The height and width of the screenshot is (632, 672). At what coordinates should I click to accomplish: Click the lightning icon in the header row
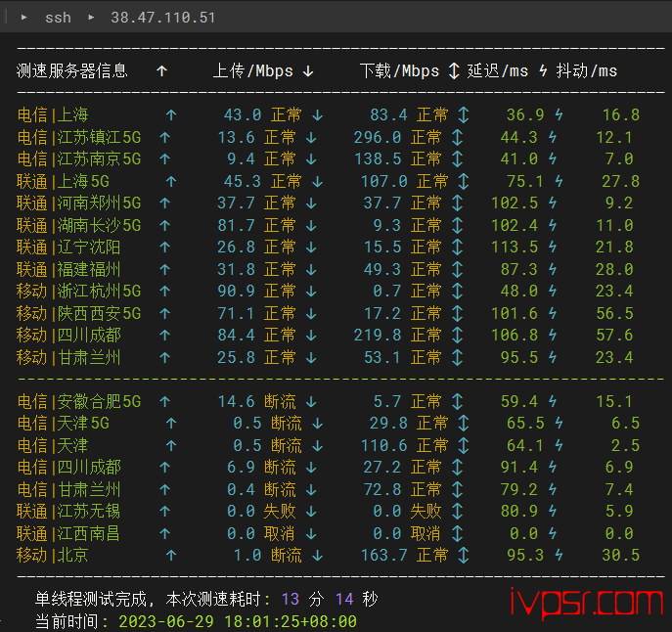coord(543,70)
